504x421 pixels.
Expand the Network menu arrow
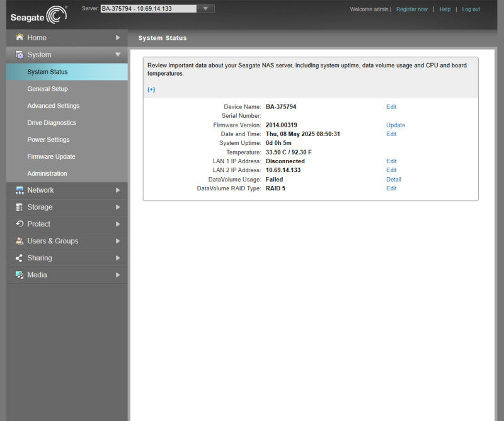[118, 190]
